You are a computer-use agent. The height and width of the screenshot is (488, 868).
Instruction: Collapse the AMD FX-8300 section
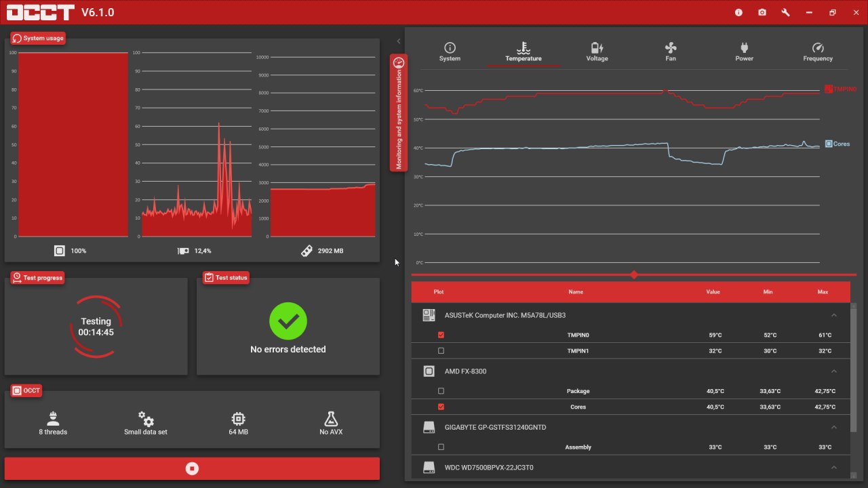click(834, 371)
